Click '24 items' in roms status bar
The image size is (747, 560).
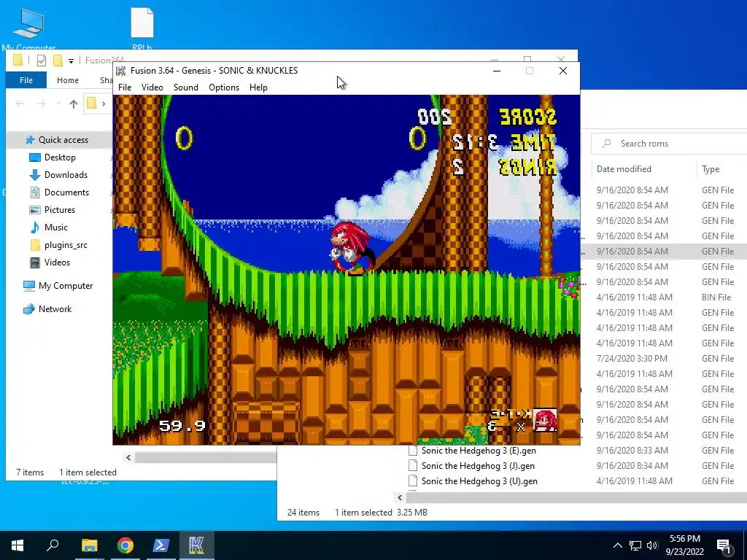[303, 513]
